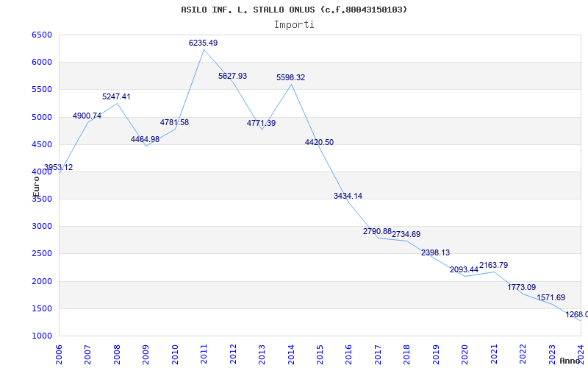Click the x-axis year 2021
Screen dimensions: 588x368
(494, 354)
